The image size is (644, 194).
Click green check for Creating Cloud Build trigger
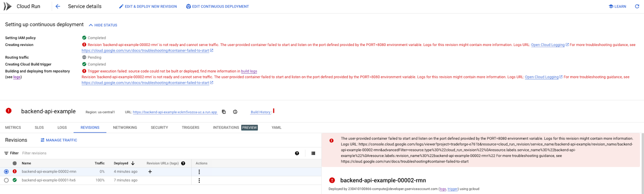tap(84, 64)
